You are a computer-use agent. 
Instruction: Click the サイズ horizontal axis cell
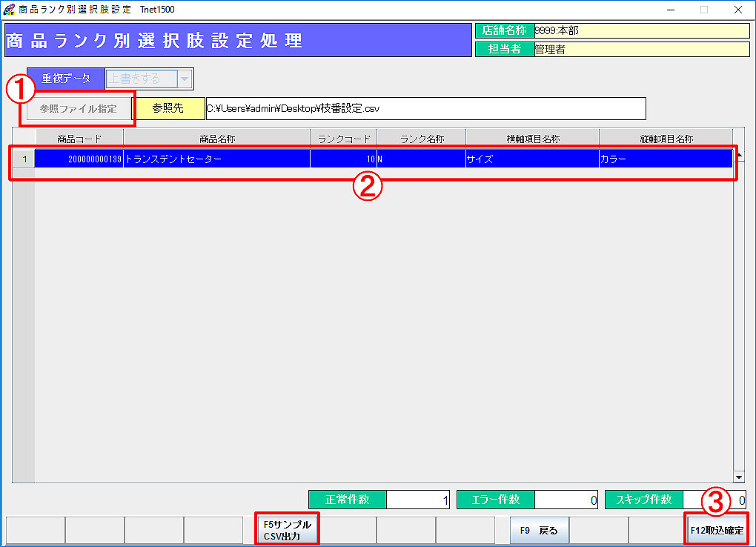coord(532,159)
